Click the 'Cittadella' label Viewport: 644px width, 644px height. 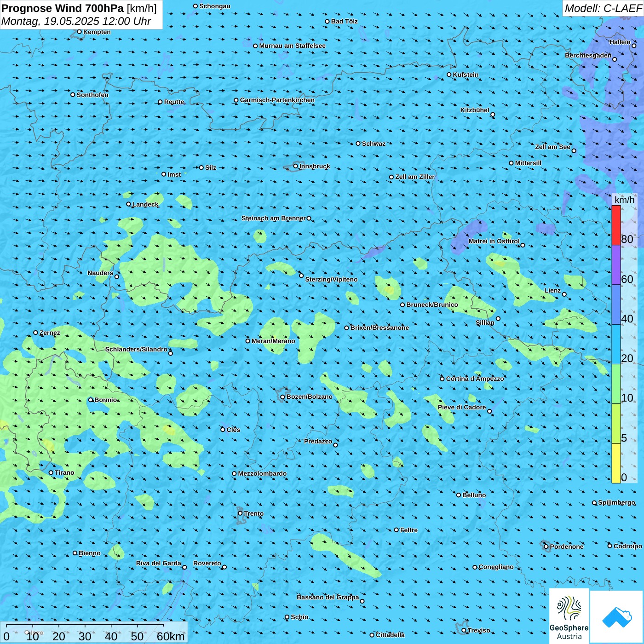click(390, 635)
